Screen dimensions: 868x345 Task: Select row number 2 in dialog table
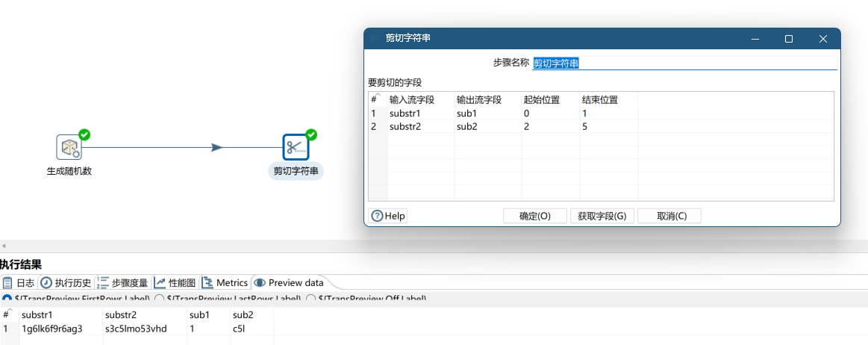[378, 127]
